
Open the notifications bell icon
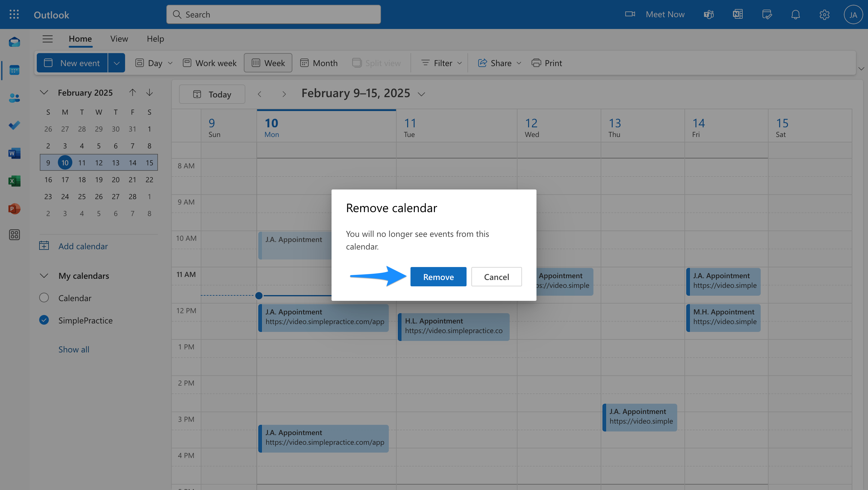click(x=795, y=14)
